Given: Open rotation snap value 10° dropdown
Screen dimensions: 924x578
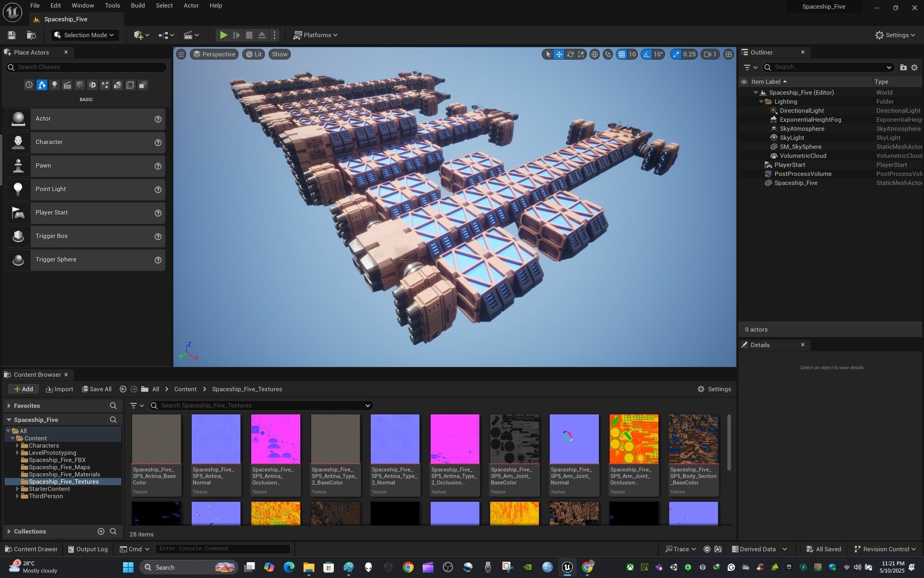Looking at the screenshot, I should [658, 54].
